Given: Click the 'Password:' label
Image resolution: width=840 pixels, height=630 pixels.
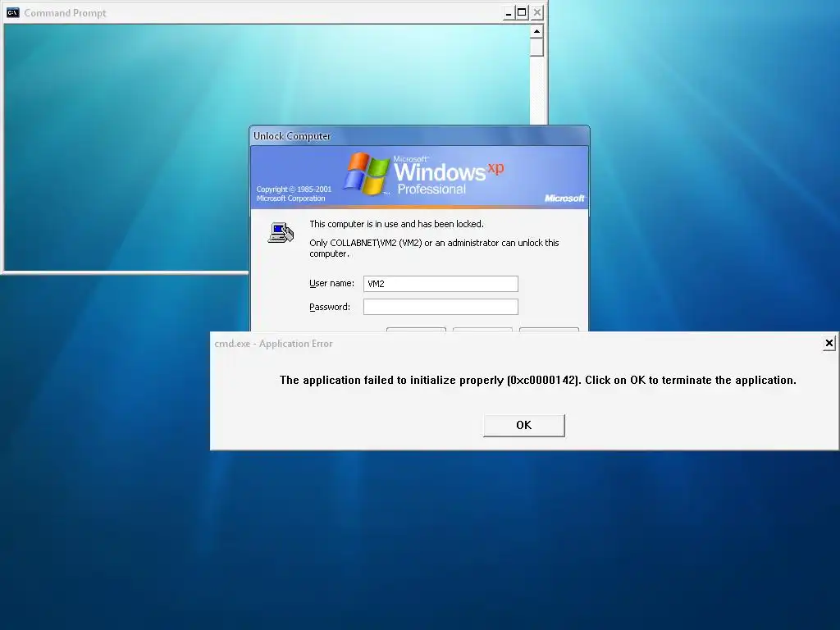Looking at the screenshot, I should pyautogui.click(x=330, y=307).
